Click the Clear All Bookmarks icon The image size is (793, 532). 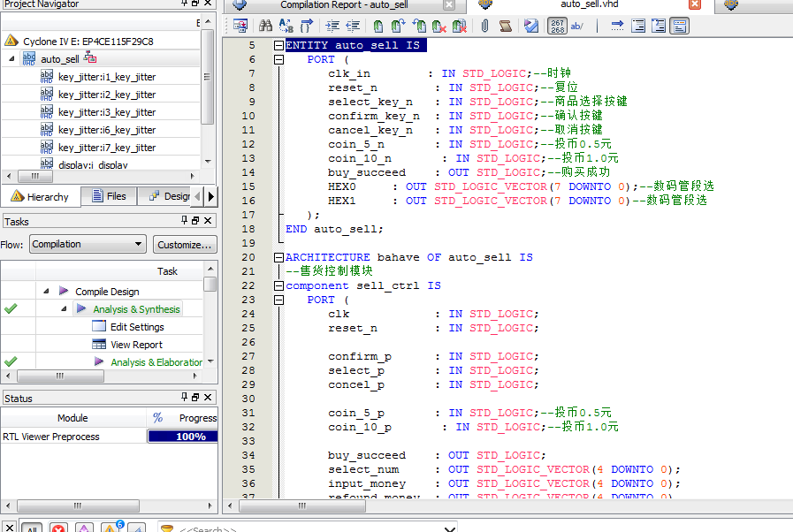460,27
